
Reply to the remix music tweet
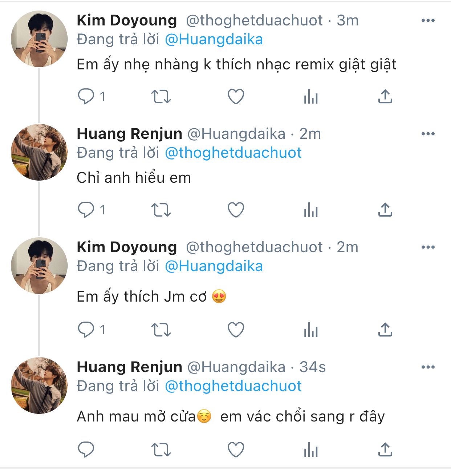86,97
